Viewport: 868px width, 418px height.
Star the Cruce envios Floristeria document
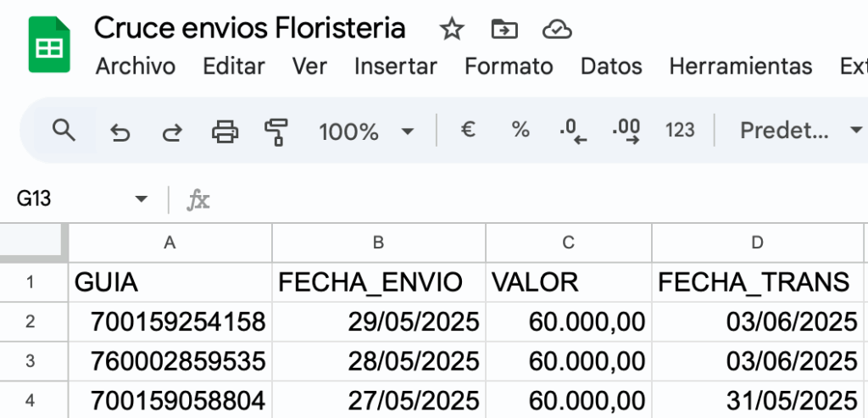point(452,29)
